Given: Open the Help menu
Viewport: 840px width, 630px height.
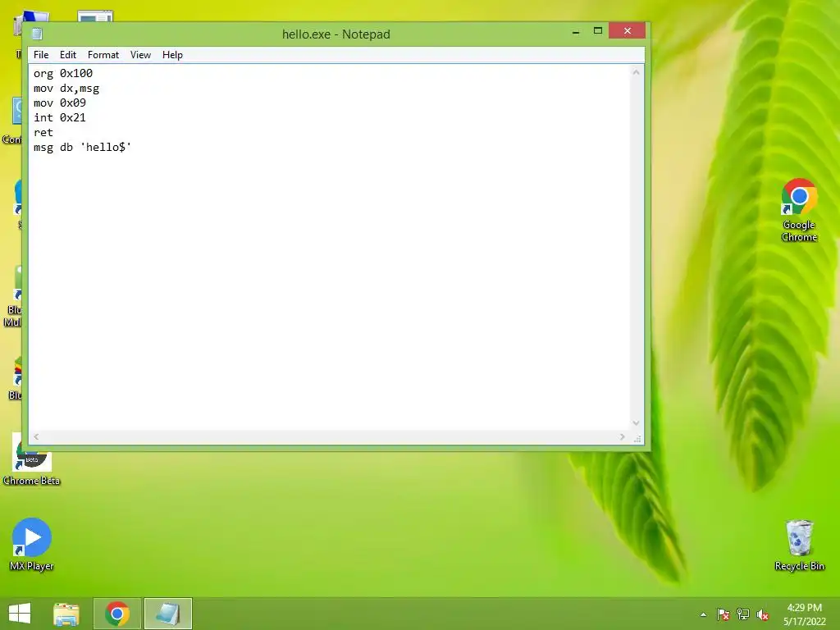Looking at the screenshot, I should tap(172, 55).
